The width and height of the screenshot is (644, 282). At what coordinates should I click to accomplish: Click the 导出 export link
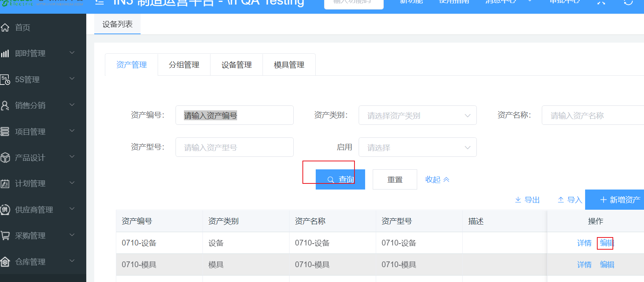pyautogui.click(x=527, y=200)
